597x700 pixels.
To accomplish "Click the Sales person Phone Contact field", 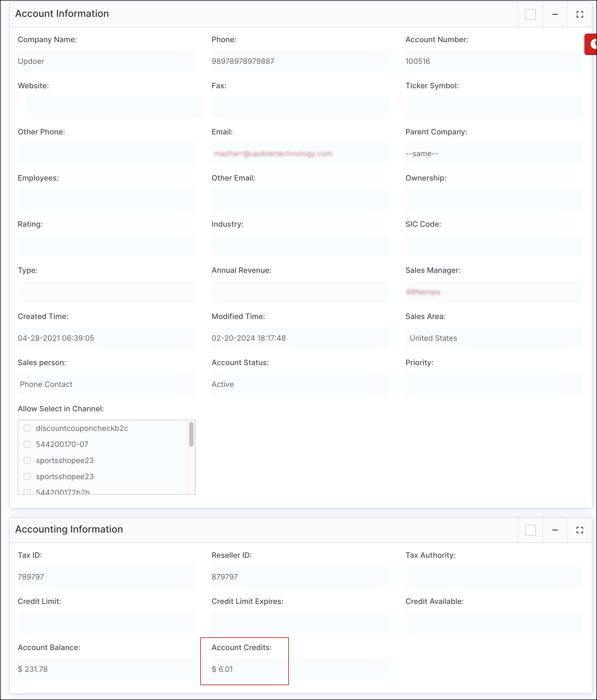I will [x=107, y=384].
